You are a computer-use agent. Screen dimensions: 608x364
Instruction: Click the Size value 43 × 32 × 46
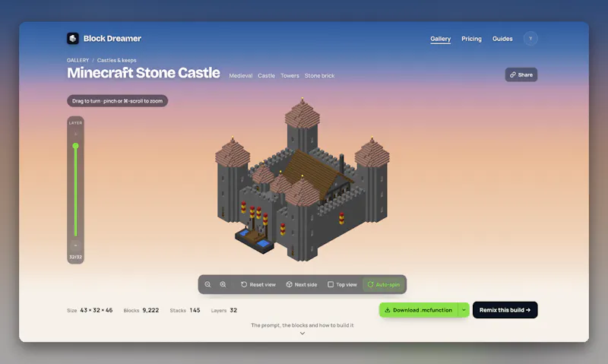[97, 310]
